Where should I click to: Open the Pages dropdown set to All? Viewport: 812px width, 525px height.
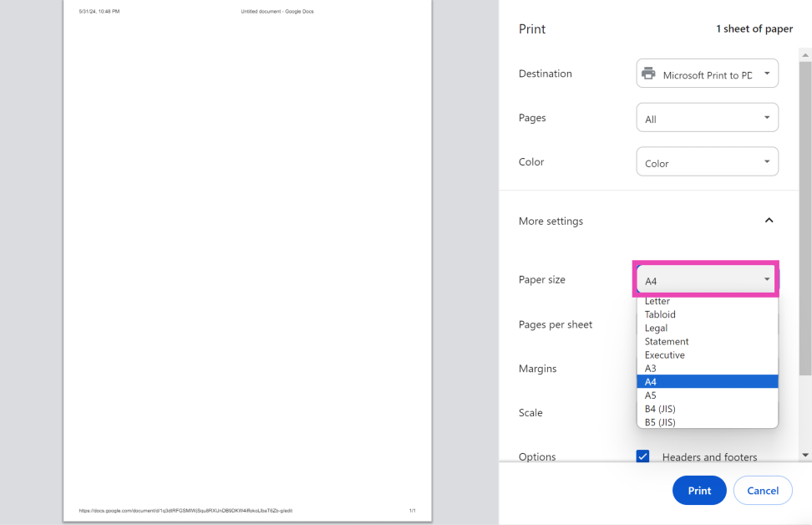(x=707, y=118)
